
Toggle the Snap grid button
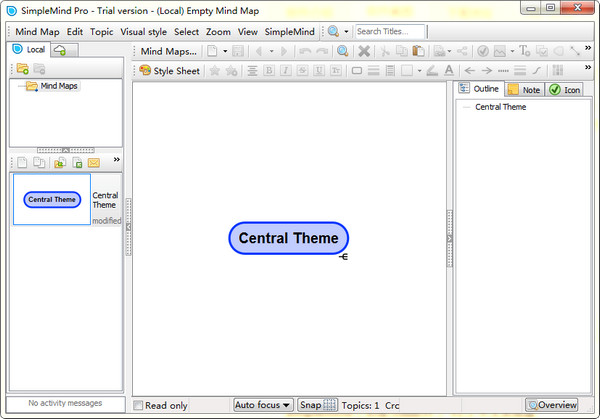point(319,405)
